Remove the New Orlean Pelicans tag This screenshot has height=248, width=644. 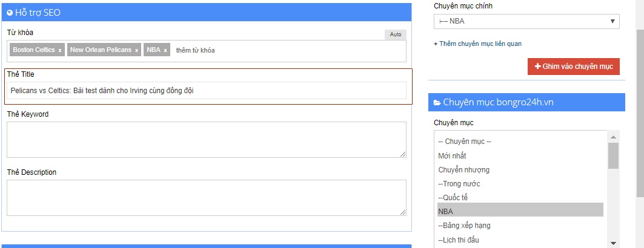(136, 50)
